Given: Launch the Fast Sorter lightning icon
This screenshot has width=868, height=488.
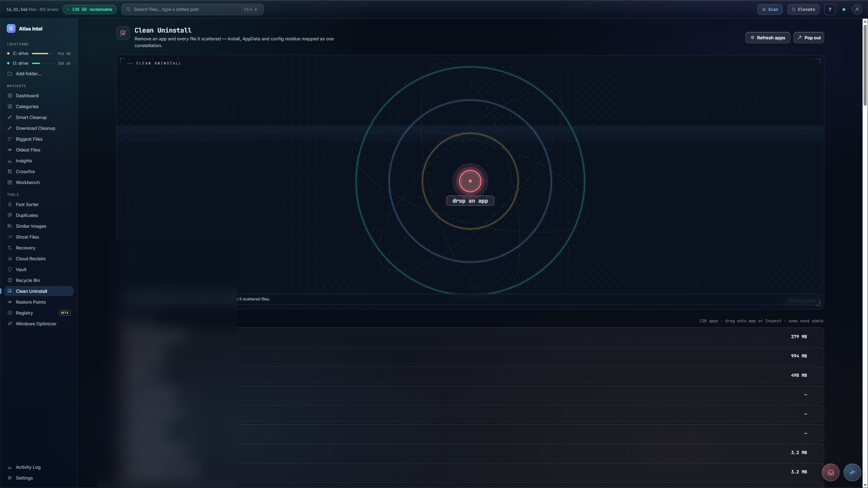Looking at the screenshot, I should (x=10, y=204).
